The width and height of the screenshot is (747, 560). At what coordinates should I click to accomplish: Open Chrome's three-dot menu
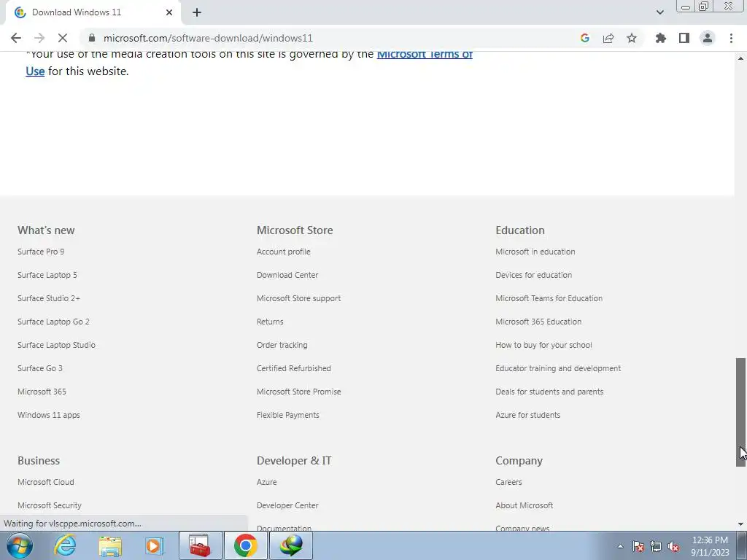pyautogui.click(x=731, y=38)
